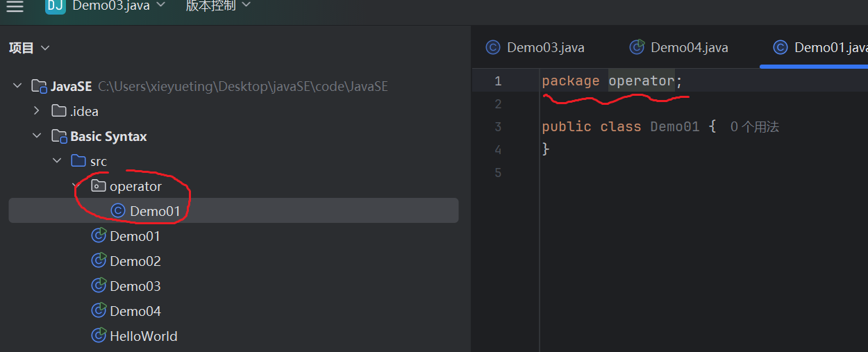Click the .idea folder icon

point(59,111)
